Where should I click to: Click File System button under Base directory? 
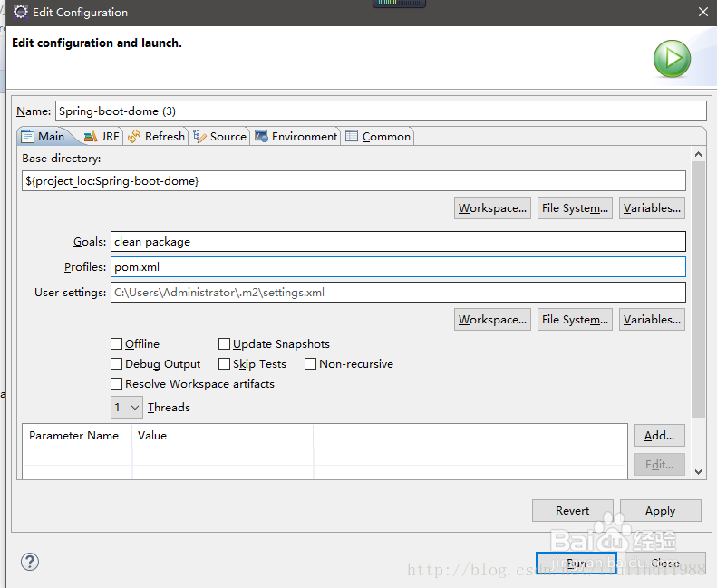[x=575, y=207]
